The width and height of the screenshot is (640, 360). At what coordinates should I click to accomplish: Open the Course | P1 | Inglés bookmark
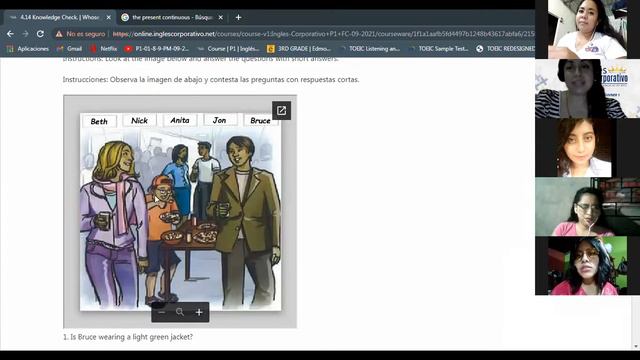(x=228, y=49)
